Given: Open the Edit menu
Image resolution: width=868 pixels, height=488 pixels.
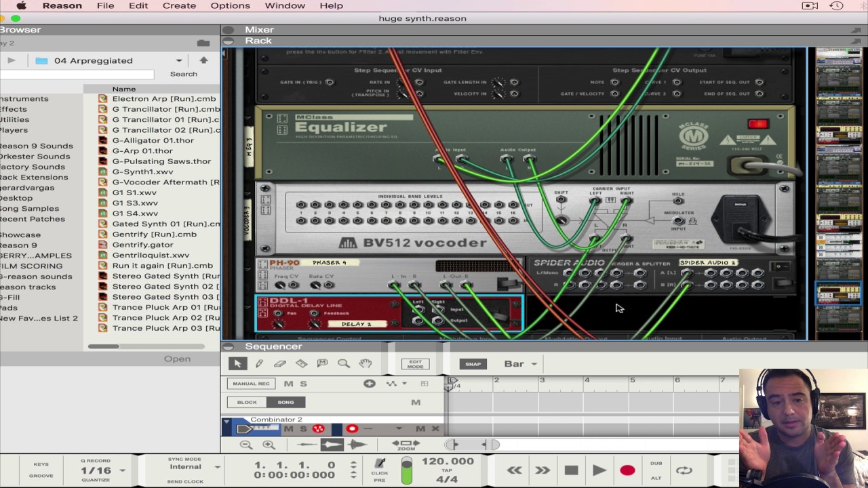Looking at the screenshot, I should tap(138, 5).
